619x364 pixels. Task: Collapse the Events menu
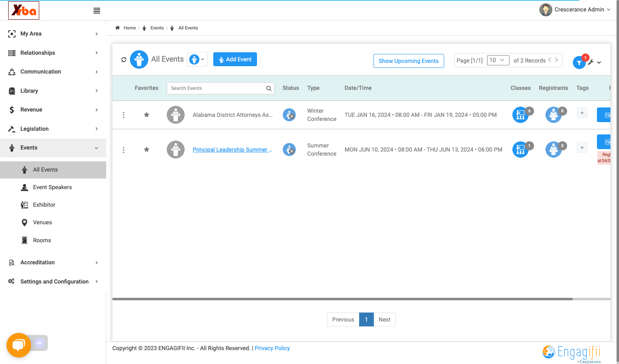point(53,148)
